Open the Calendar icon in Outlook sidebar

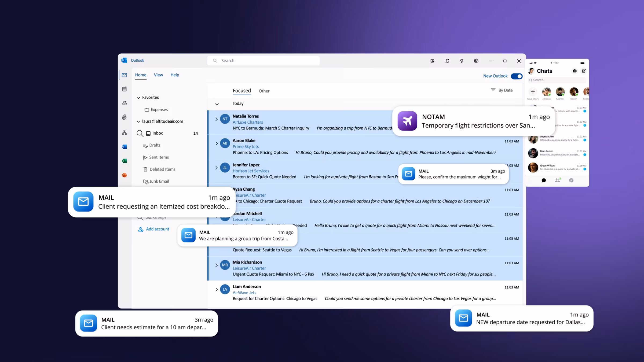tap(124, 89)
